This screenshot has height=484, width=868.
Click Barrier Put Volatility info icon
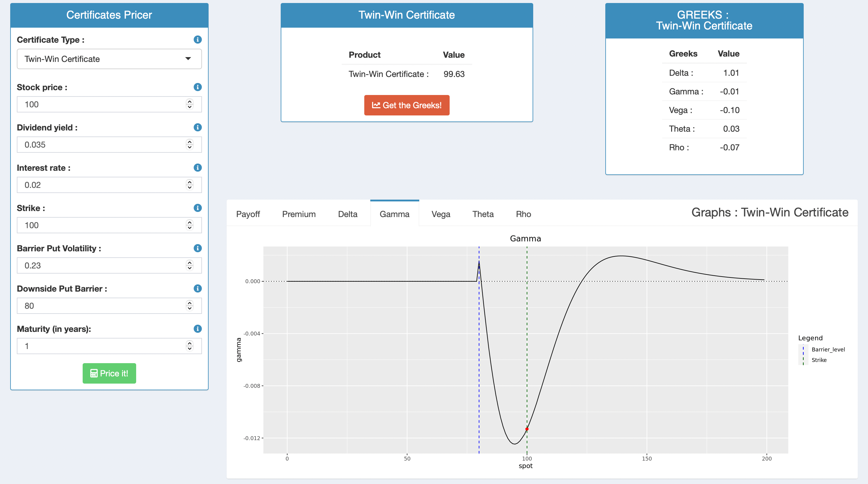point(197,248)
